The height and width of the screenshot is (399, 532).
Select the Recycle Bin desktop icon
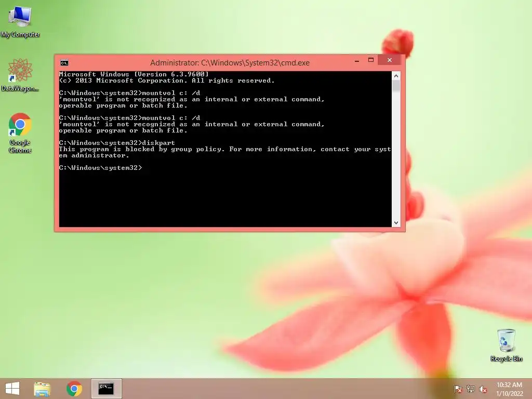click(506, 345)
